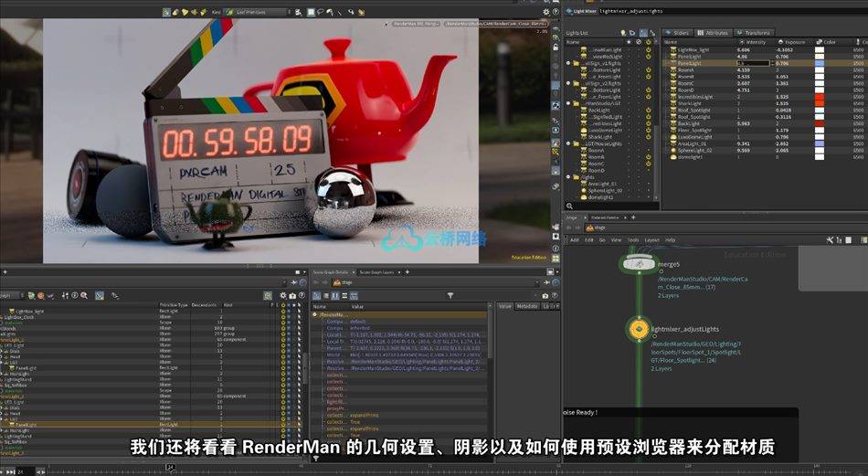Click the wrench tools icon in network editor
Viewport: 868px width, 476px height.
coord(830,239)
